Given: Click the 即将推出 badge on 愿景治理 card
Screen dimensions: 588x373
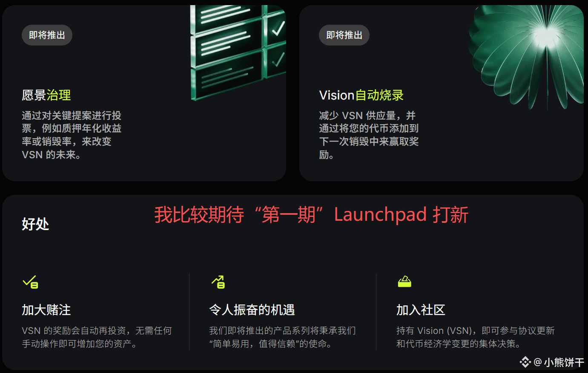Looking at the screenshot, I should point(47,35).
